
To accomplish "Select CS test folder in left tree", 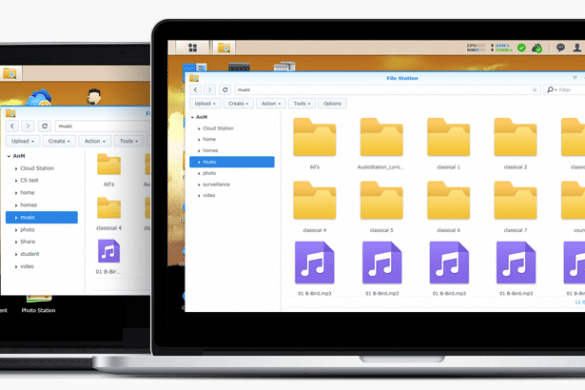I will coord(29,180).
